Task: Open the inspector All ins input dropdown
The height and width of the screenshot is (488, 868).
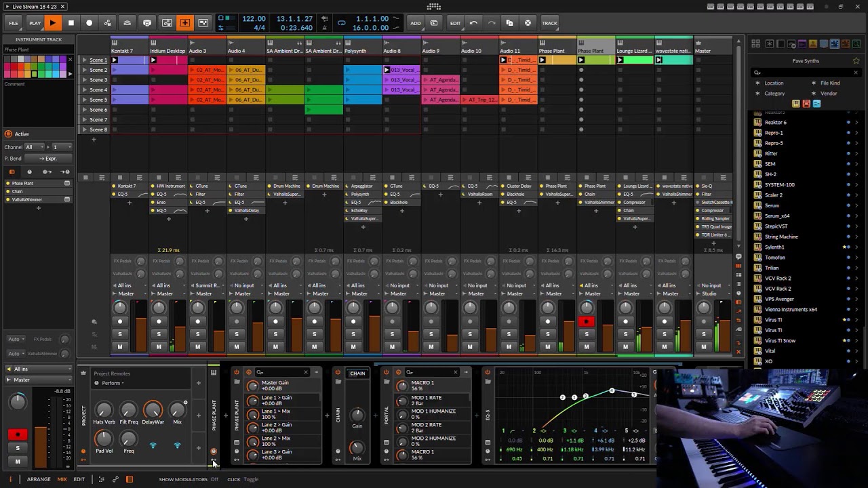Action: click(38, 369)
